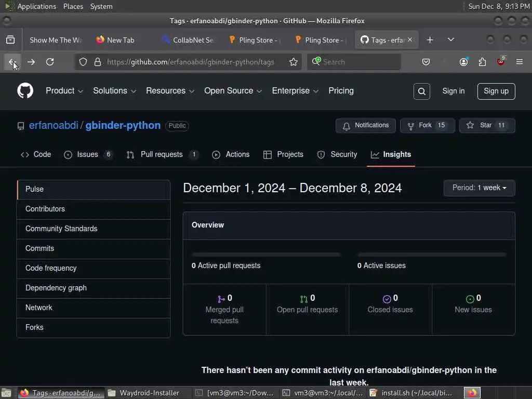The image size is (532, 399).
Task: Open Community Standards in the sidebar
Action: (94, 229)
